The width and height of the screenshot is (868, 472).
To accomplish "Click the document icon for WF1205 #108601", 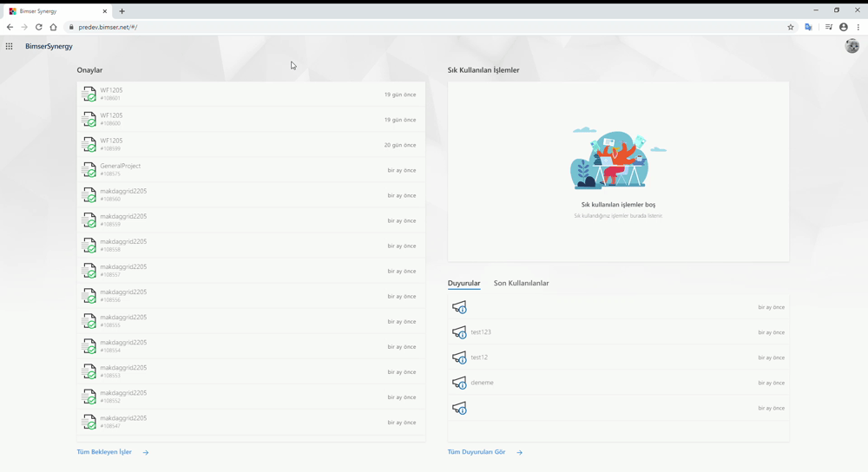I will coord(89,94).
